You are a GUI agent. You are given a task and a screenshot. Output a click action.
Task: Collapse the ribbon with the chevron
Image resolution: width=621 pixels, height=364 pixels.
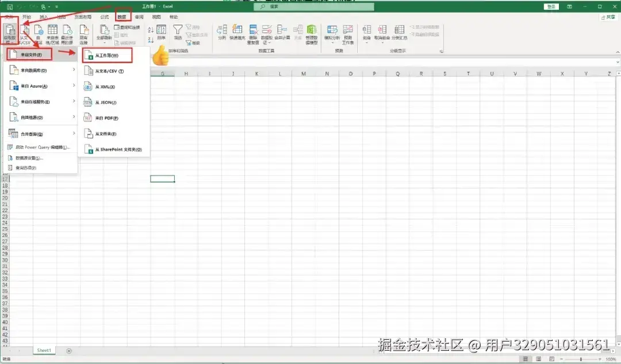pyautogui.click(x=618, y=52)
